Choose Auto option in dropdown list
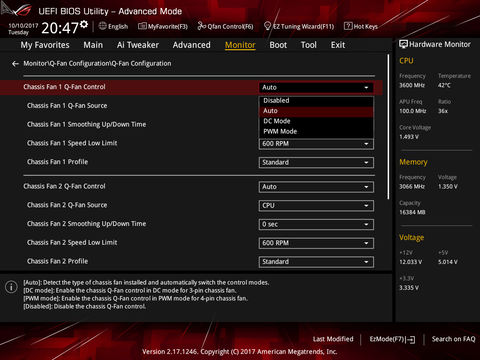This screenshot has height=360, width=480. click(316, 111)
